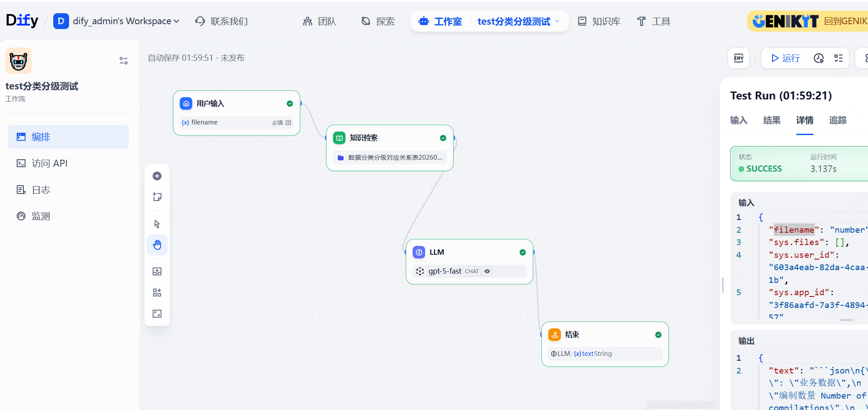Switch to pointer selection mode
The width and height of the screenshot is (868, 410).
[x=157, y=223]
